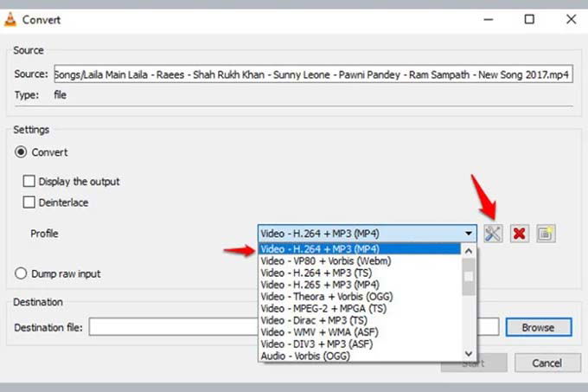588x392 pixels.
Task: Open the edit selected profile wrench icon
Action: [493, 234]
